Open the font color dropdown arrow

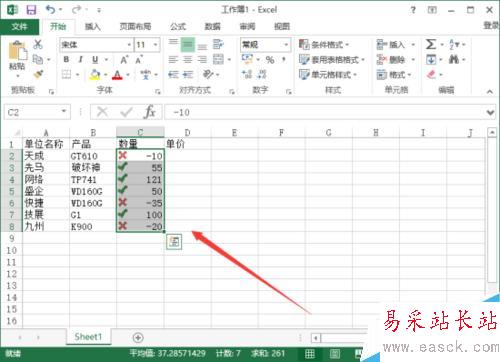128,75
